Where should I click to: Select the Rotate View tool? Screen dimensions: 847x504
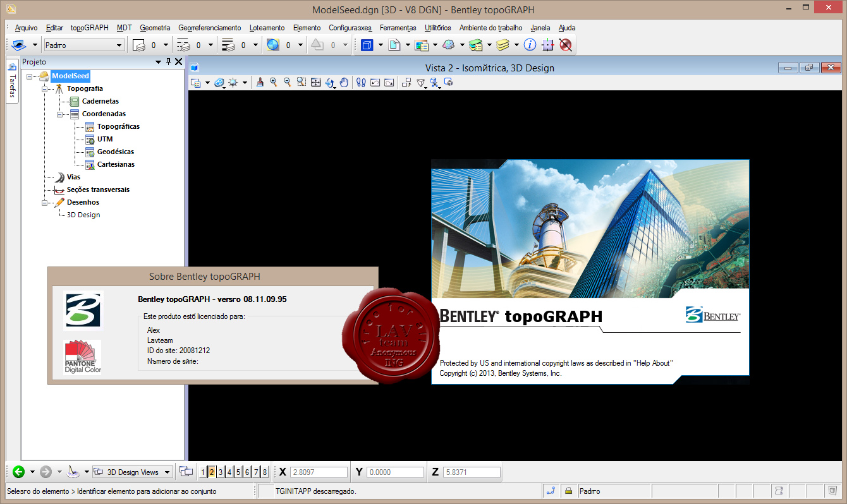[x=330, y=83]
